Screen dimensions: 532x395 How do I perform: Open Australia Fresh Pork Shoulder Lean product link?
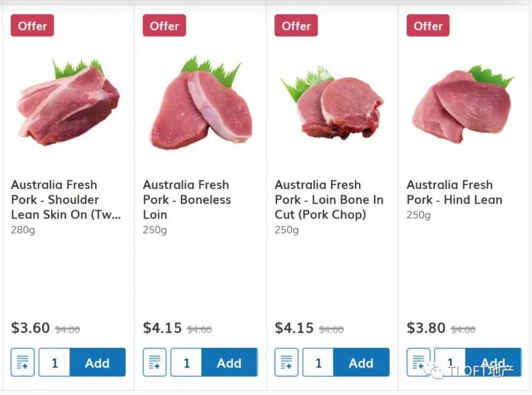[x=66, y=199]
